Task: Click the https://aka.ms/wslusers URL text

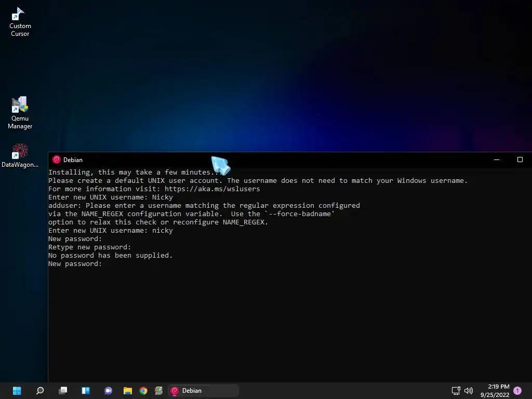Action: tap(212, 189)
